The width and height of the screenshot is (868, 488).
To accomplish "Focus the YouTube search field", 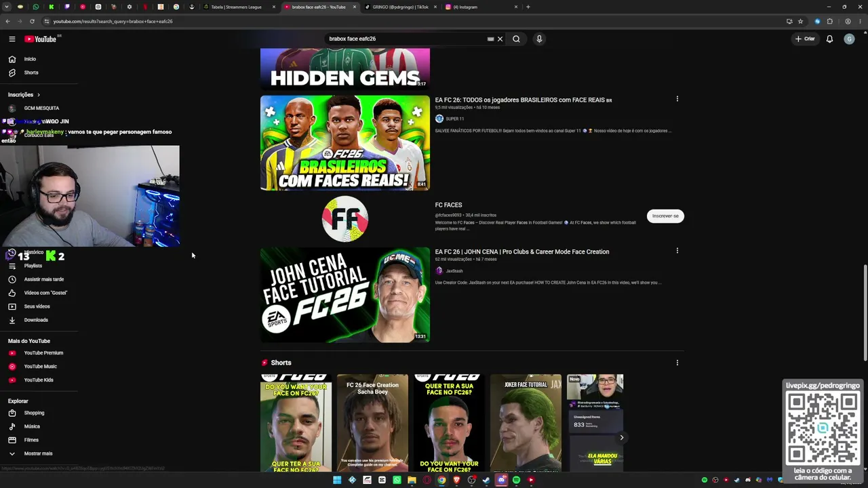I will (x=407, y=39).
